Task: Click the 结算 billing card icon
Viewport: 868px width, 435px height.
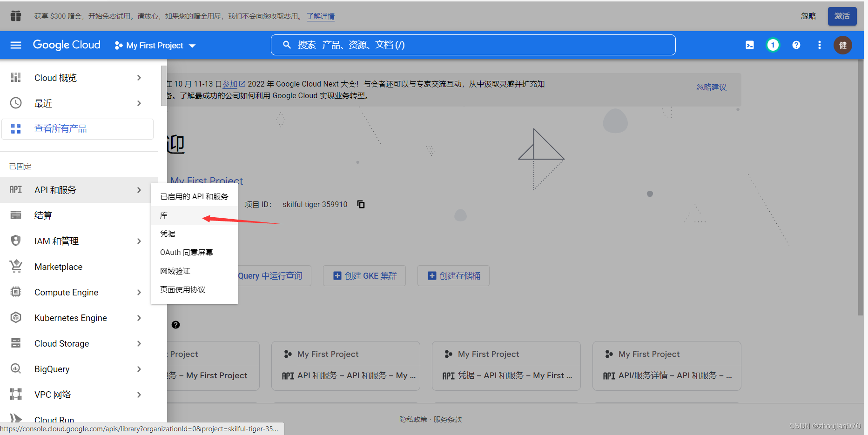Action: (x=16, y=215)
